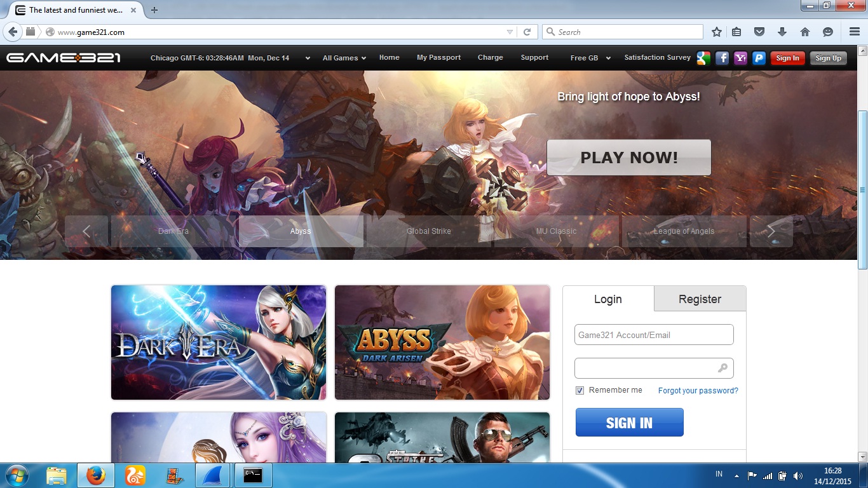
Task: Click the browser Search box
Action: point(623,32)
